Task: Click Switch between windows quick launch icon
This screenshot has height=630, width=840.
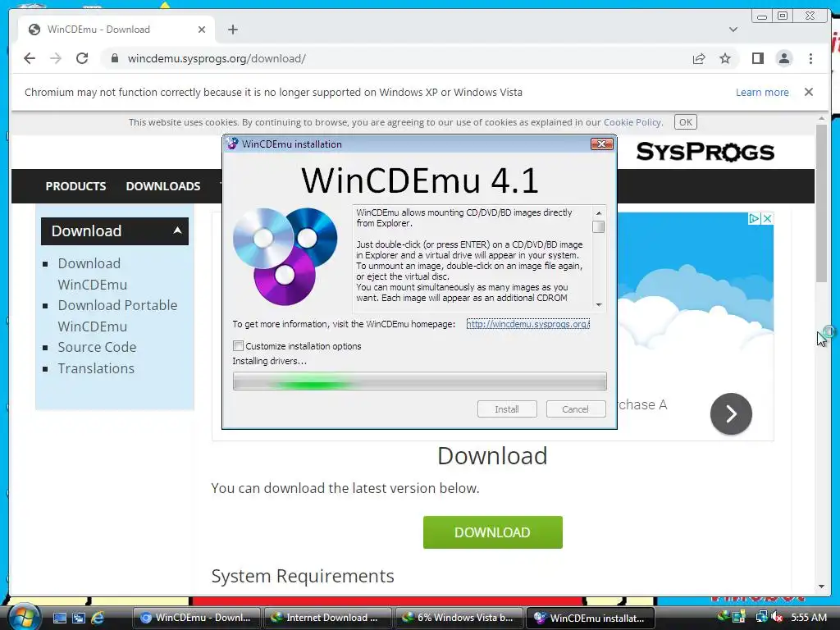Action: 79,618
